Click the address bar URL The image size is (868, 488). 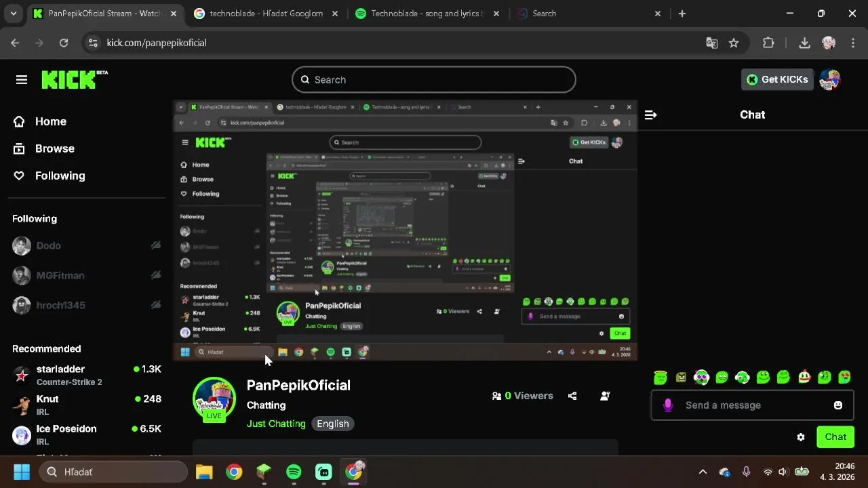pyautogui.click(x=157, y=43)
